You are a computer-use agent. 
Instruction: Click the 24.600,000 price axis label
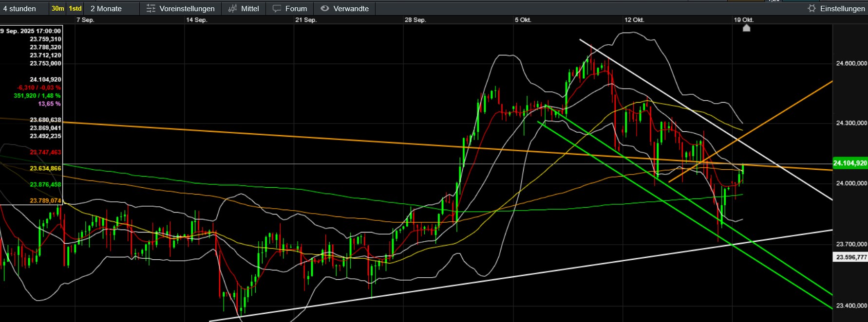[851, 63]
